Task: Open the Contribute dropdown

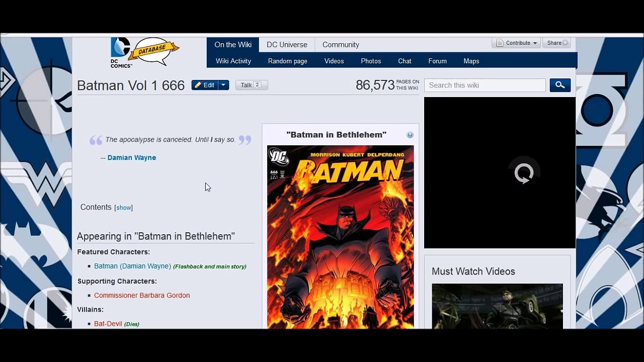Action: (x=516, y=43)
